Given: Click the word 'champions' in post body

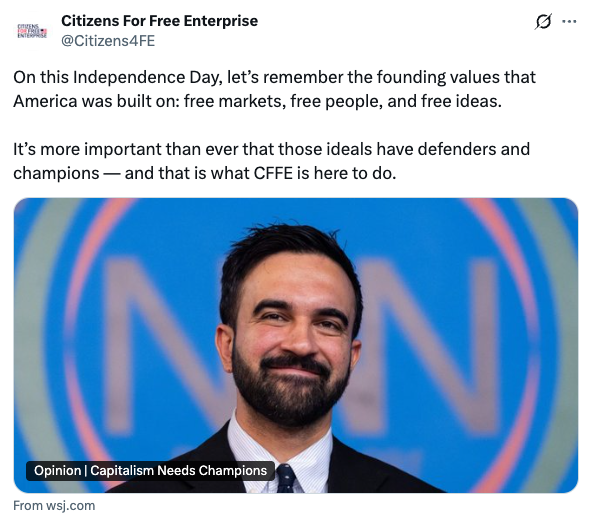Looking at the screenshot, I should (x=56, y=174).
